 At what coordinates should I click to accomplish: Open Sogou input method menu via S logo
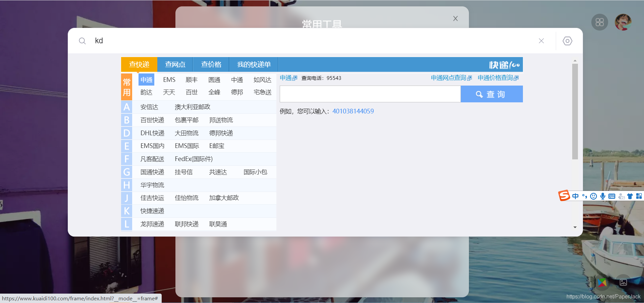tap(564, 196)
